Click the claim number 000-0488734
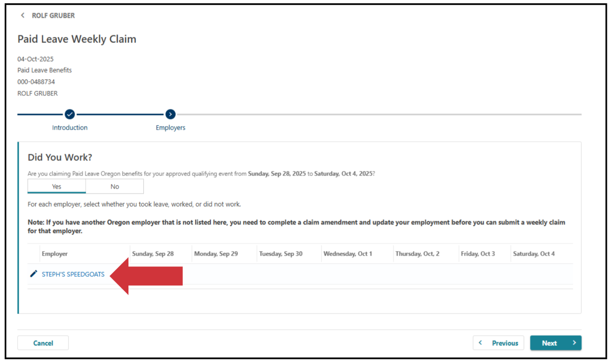 click(36, 81)
